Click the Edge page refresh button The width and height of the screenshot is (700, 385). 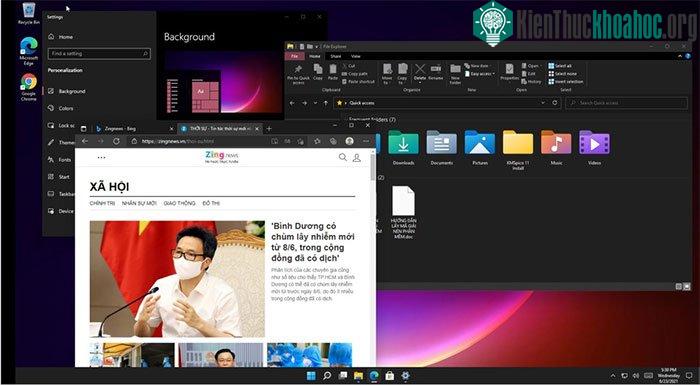click(x=116, y=141)
